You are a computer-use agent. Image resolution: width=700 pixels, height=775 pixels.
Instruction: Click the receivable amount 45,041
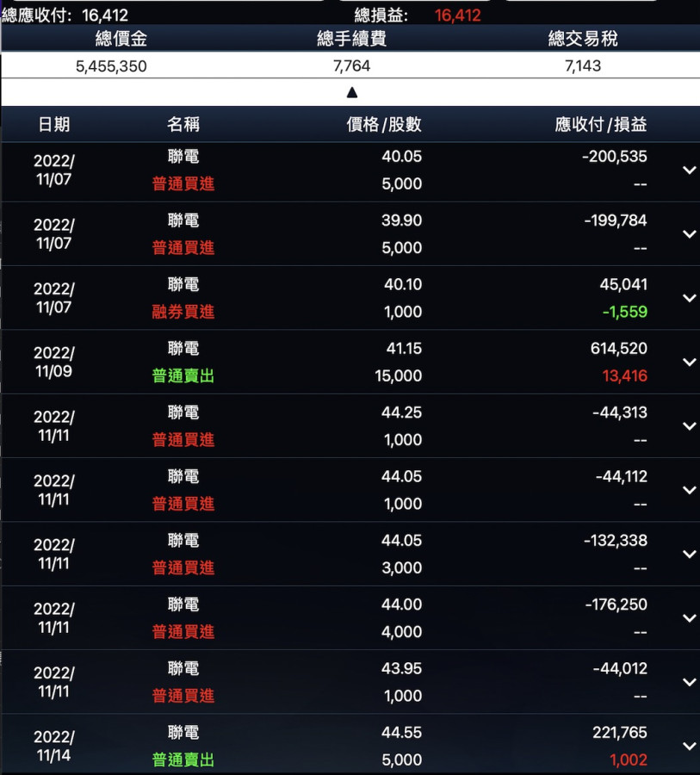[623, 284]
